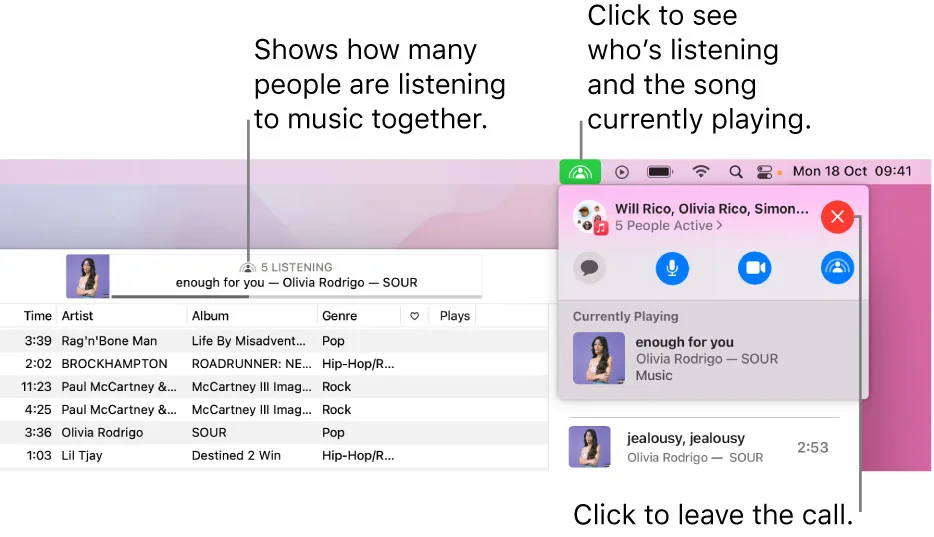Image resolution: width=934 pixels, height=537 pixels.
Task: Select the 4:25 Paul McCartney row
Action: pyautogui.click(x=274, y=410)
